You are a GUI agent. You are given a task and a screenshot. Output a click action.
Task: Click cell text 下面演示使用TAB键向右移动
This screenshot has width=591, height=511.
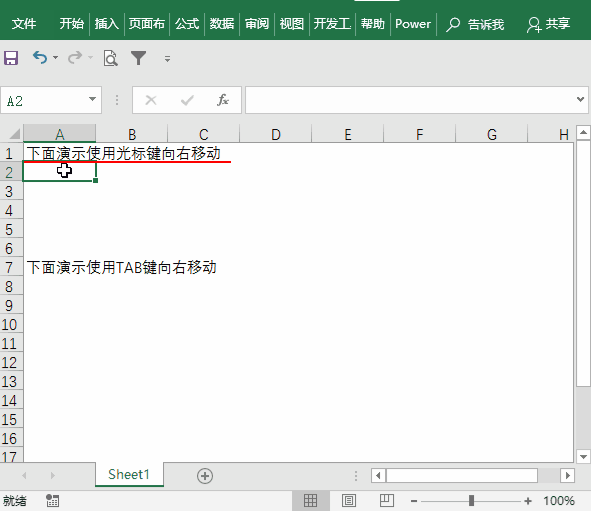(x=121, y=267)
